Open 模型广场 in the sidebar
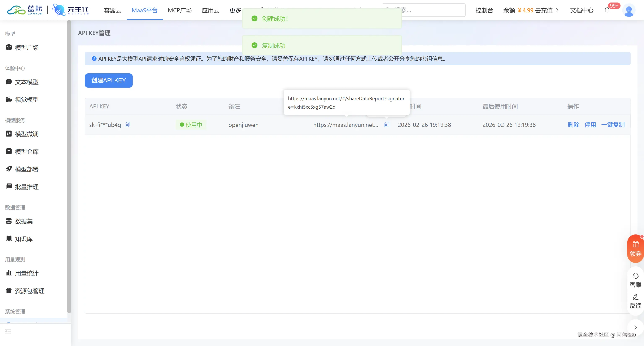Viewport: 644px width, 346px height. 26,48
